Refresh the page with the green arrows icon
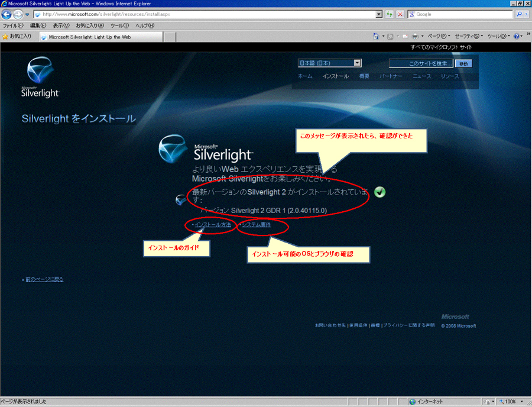Viewport: 532px width, 407px height. [390, 14]
